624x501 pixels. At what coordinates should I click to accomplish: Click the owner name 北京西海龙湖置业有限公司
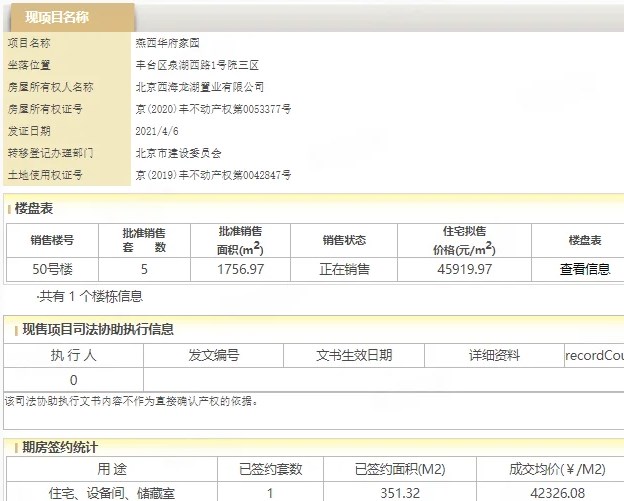pos(199,87)
